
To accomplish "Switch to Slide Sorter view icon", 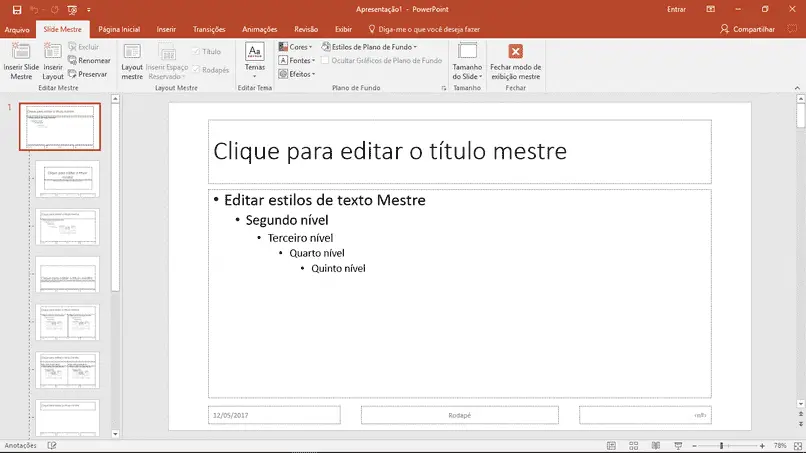I will point(633,446).
